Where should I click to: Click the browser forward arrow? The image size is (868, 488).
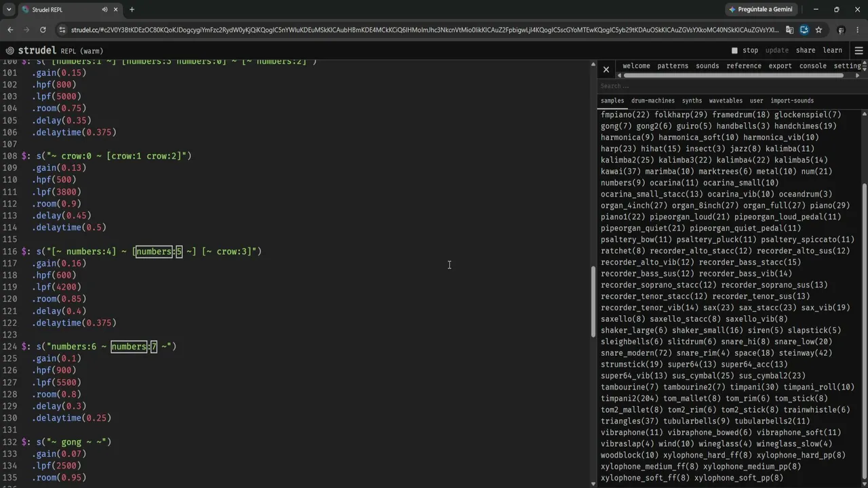(26, 30)
